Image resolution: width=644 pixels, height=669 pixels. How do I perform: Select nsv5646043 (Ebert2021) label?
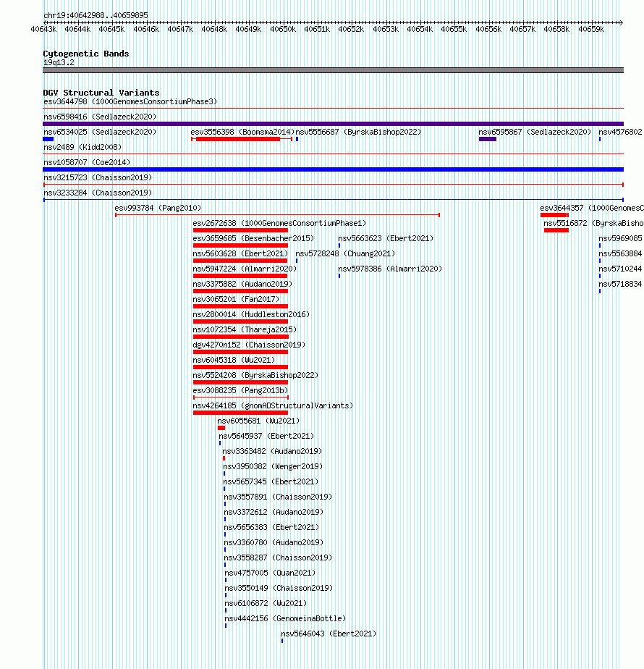pyautogui.click(x=329, y=634)
